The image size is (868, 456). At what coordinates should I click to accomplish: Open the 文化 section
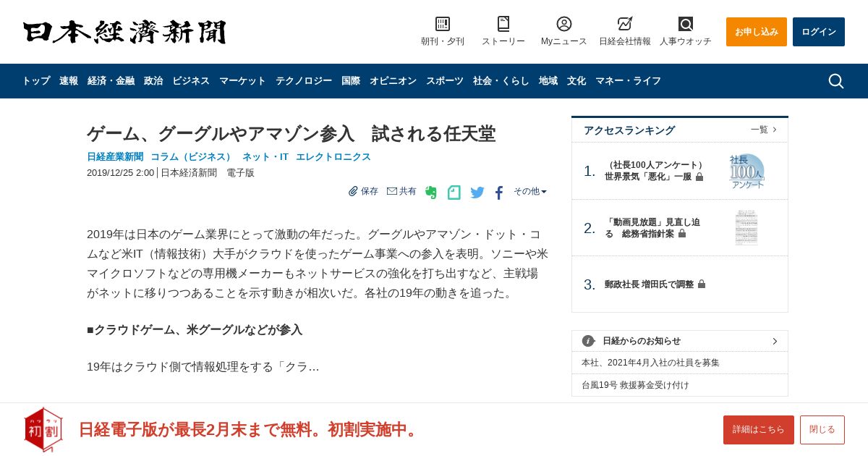pos(576,81)
